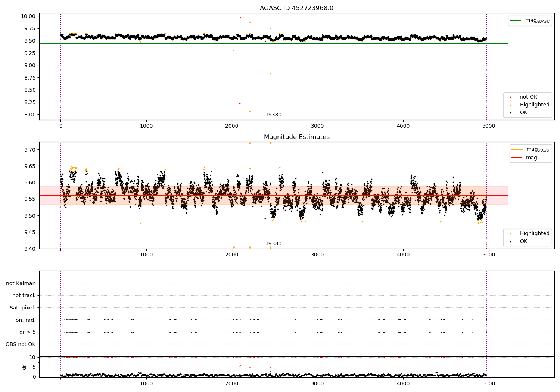Click the orange highlighted point near 8.83
This screenshot has width=560, height=392.
point(270,74)
